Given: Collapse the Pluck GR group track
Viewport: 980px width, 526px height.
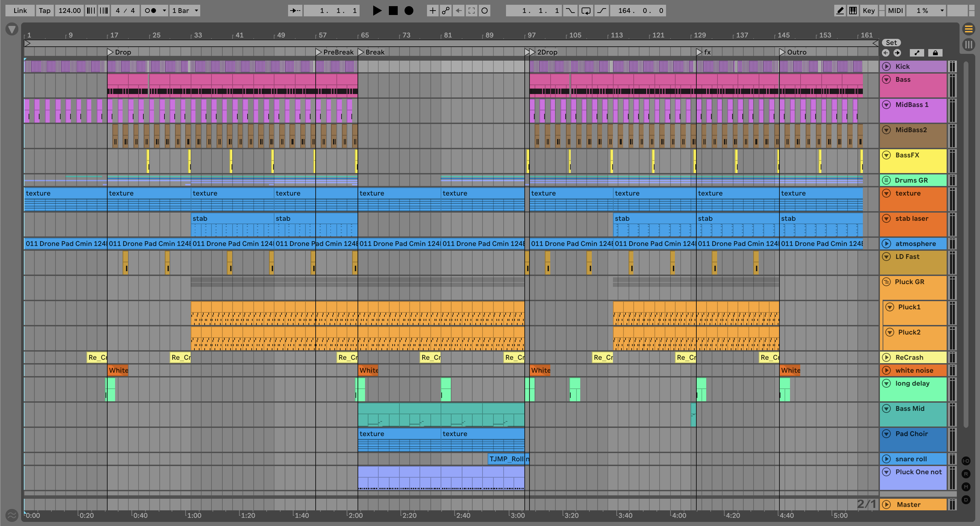Looking at the screenshot, I should click(x=886, y=282).
